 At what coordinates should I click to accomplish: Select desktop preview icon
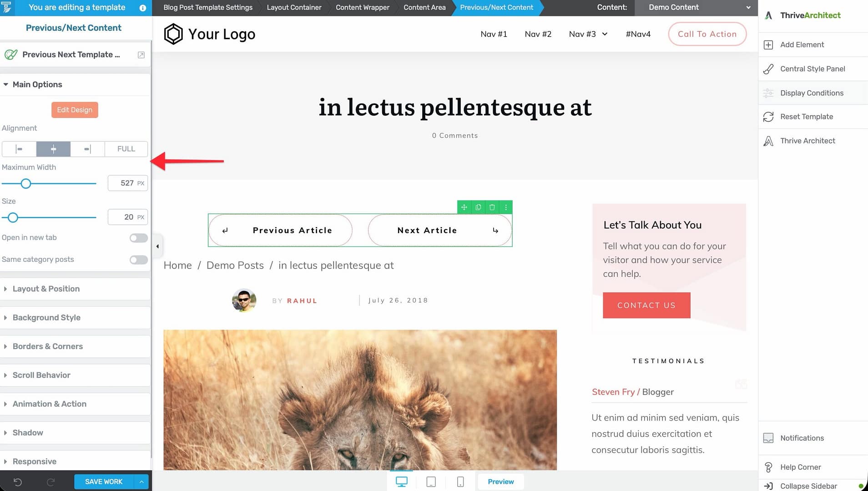point(402,481)
